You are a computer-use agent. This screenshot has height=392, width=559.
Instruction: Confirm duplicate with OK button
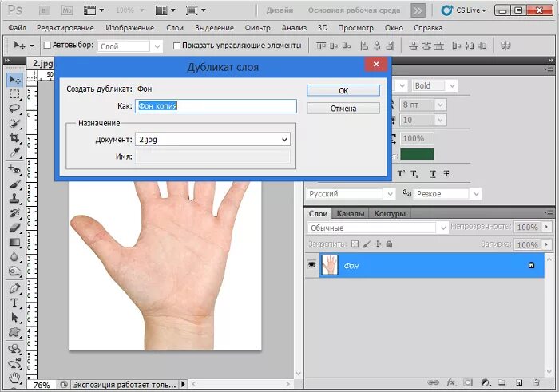(343, 90)
